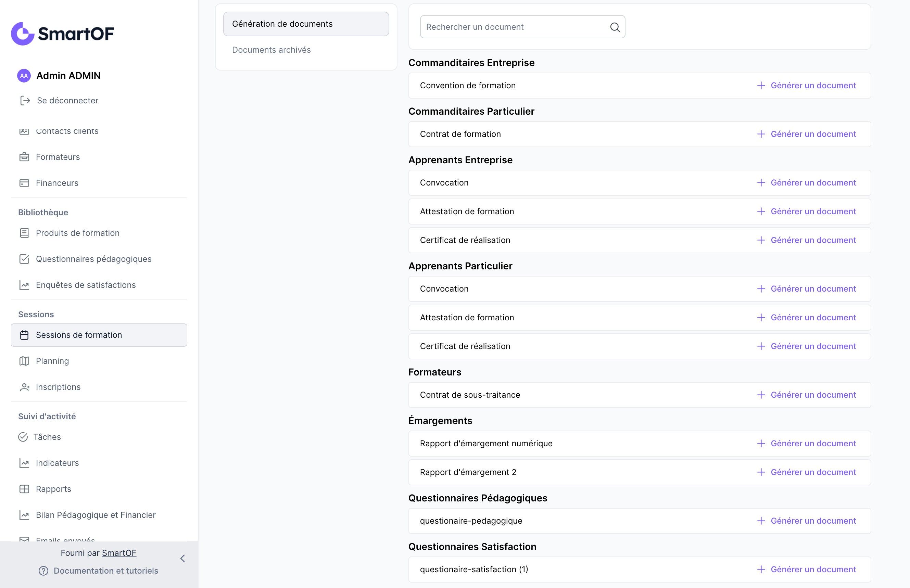
Task: Open the SmartOF provider link
Action: tap(119, 553)
